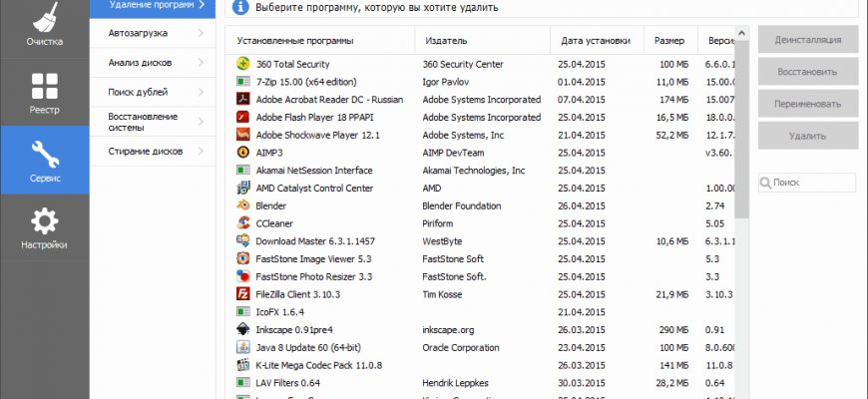
Task: Click the Adobe Shockwave Player icon
Action: coord(242,135)
